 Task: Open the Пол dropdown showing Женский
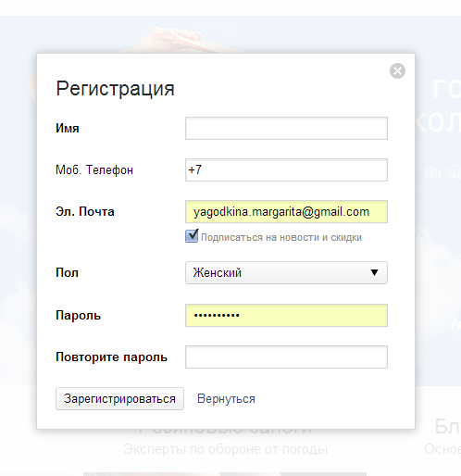click(x=286, y=272)
